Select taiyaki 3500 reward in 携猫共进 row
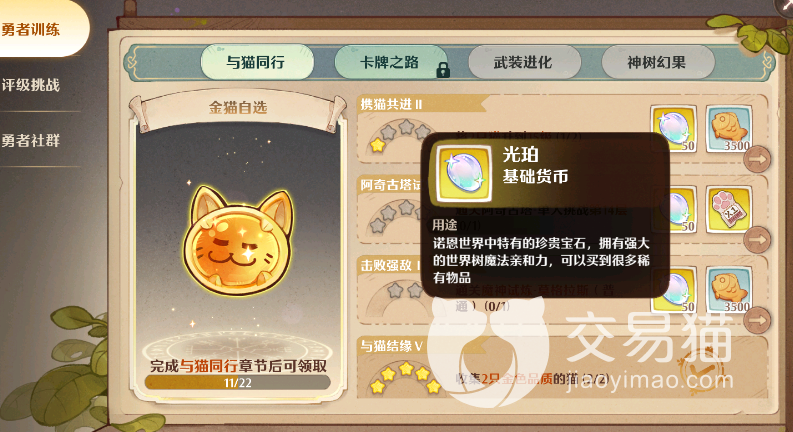The width and height of the screenshot is (793, 432). click(x=729, y=128)
